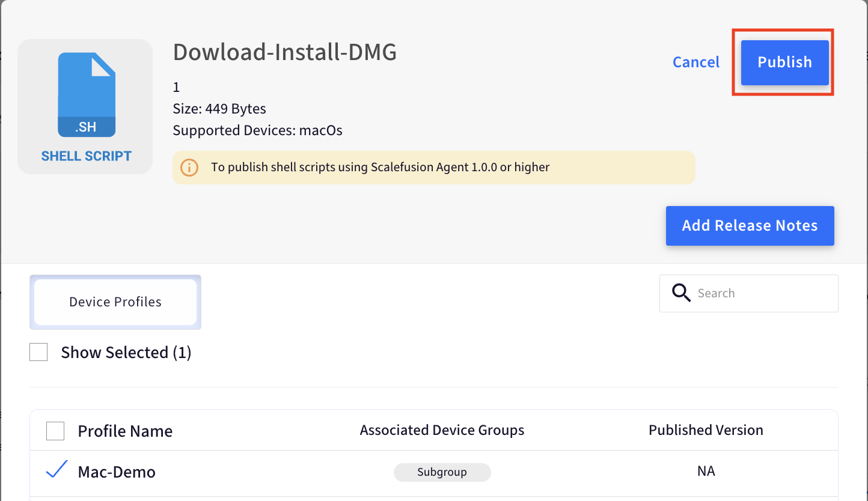Click the Supported Devices: macOs text
Viewport: 868px width, 501px height.
click(x=257, y=130)
